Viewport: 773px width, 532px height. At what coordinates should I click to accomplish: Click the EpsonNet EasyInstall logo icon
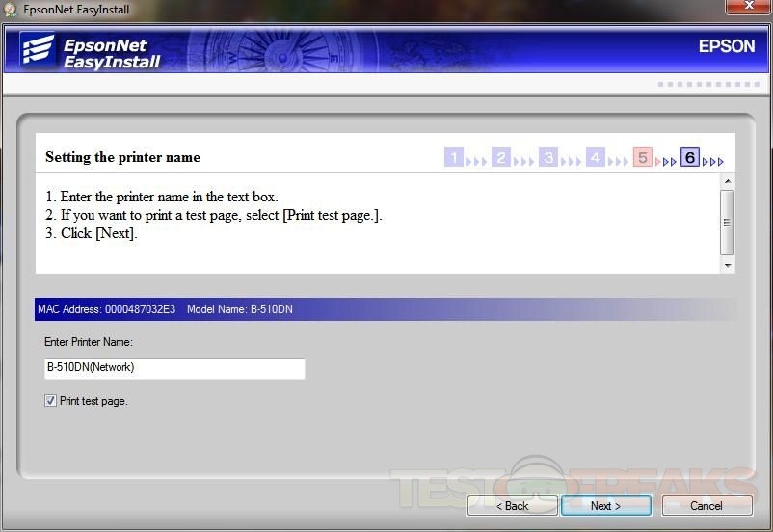38,51
